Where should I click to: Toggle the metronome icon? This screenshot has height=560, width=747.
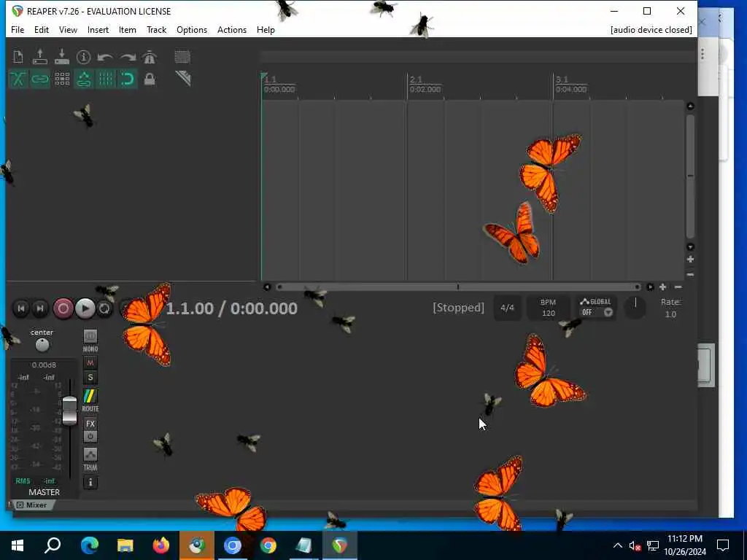click(150, 57)
